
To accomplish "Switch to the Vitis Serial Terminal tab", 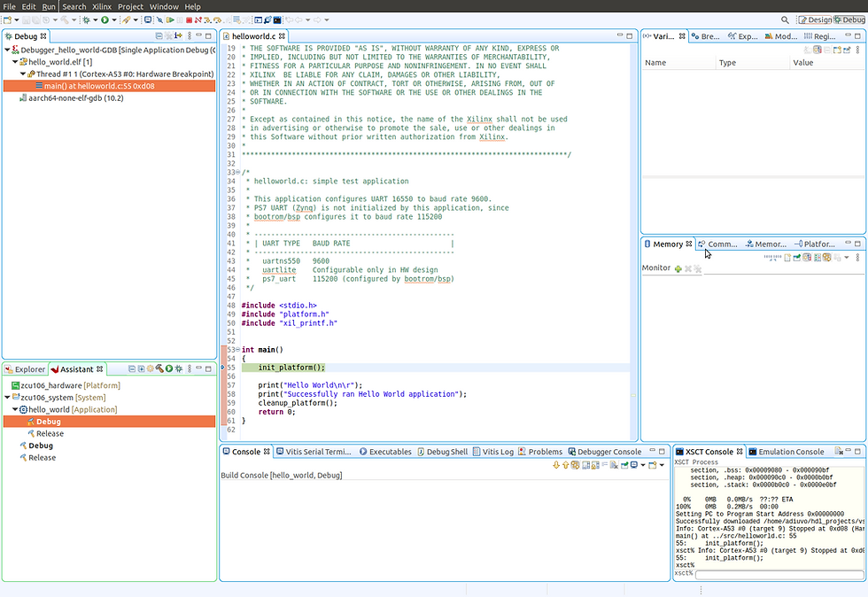I will tap(314, 452).
